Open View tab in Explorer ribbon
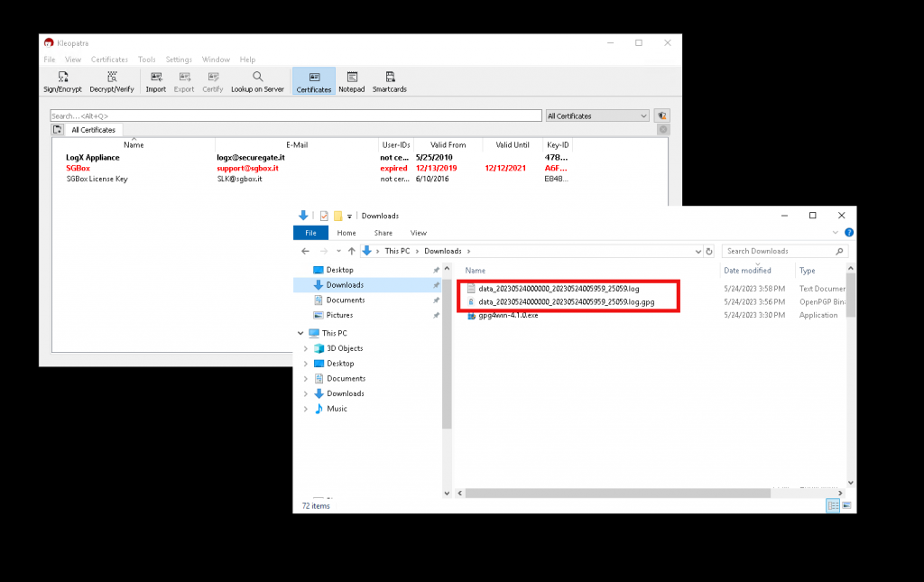 (x=419, y=233)
